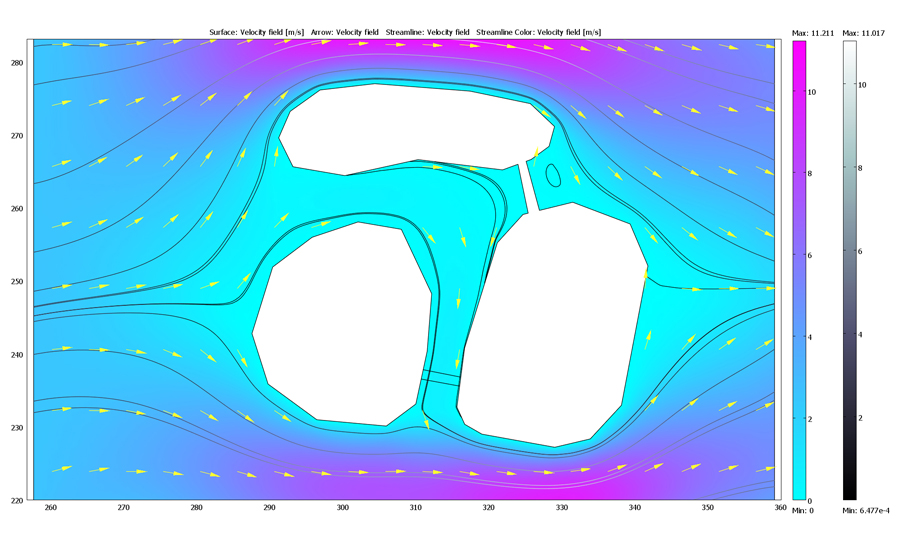Click the 350 axis tick label
900x540 pixels.
click(x=708, y=507)
